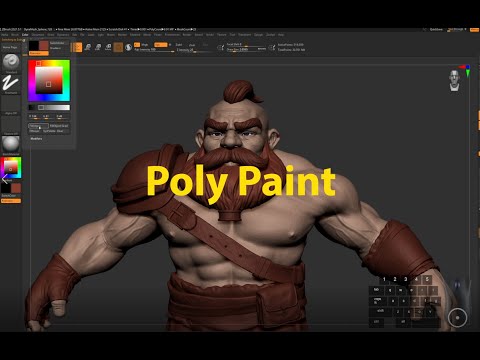The height and width of the screenshot is (360, 480).
Task: Open the Material menu
Action: 135,35
